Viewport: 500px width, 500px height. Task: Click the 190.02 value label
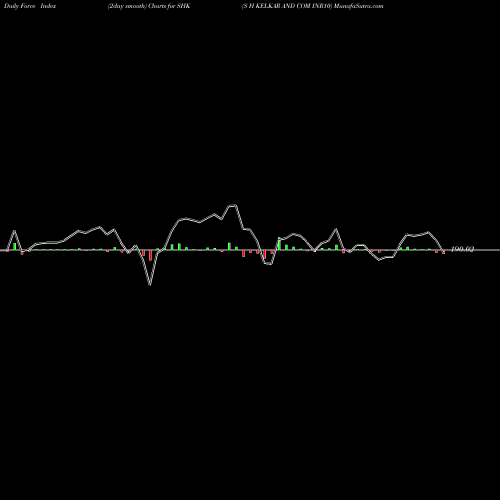[x=462, y=249]
